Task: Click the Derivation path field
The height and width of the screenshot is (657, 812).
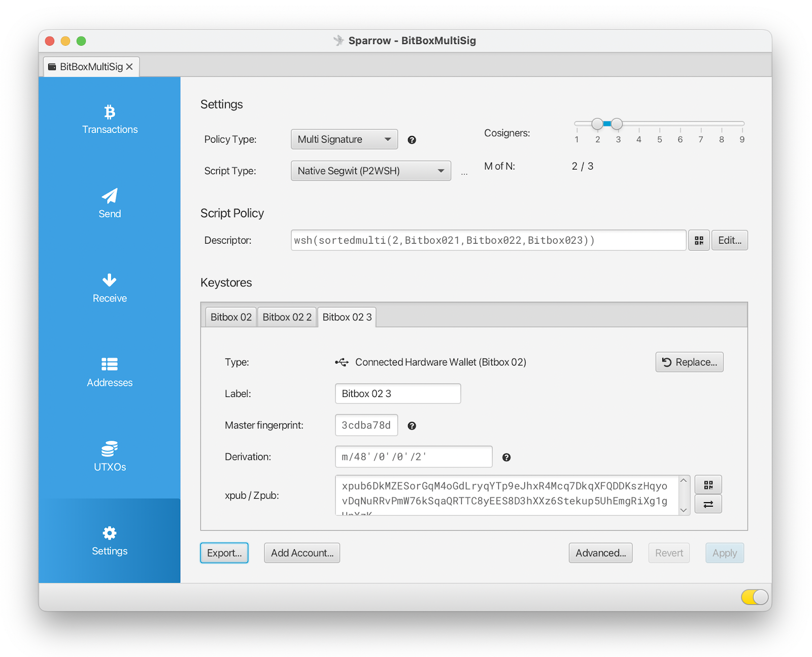Action: coord(414,456)
